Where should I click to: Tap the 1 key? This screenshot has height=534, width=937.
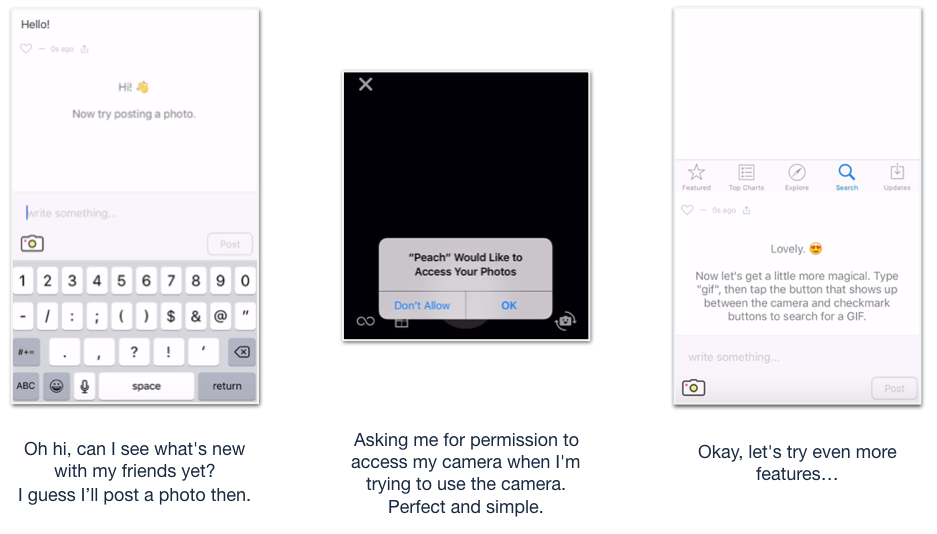(x=23, y=281)
